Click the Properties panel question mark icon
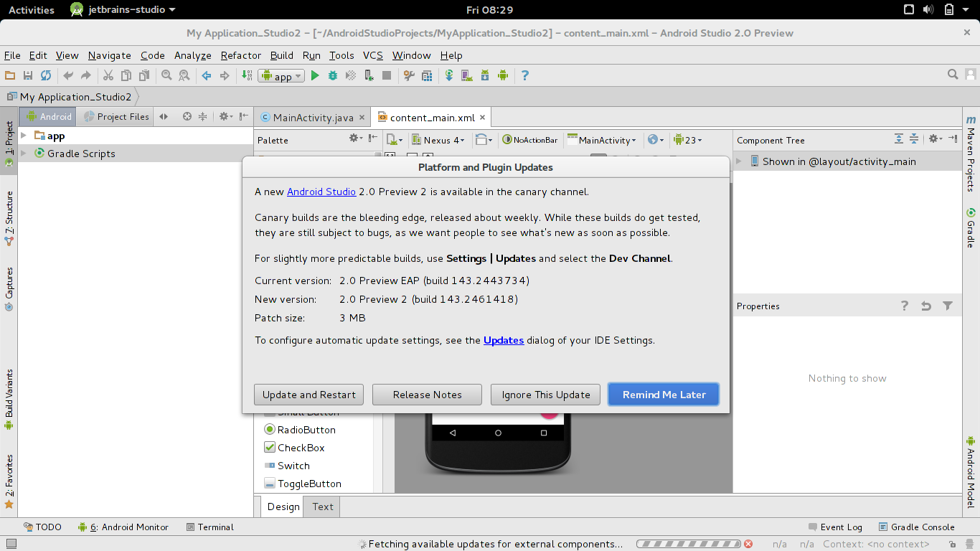This screenshot has height=551, width=980. tap(905, 306)
